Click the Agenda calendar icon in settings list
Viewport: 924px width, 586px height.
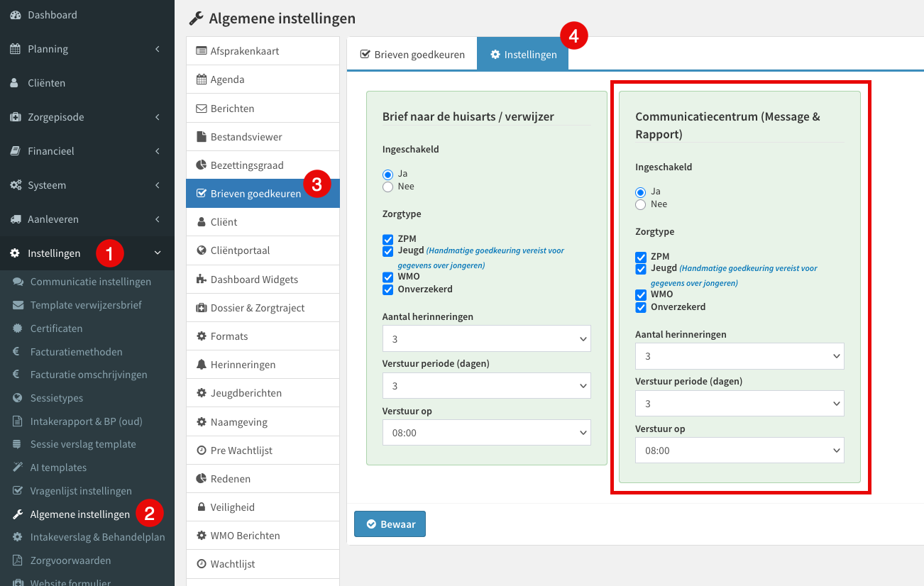point(202,79)
